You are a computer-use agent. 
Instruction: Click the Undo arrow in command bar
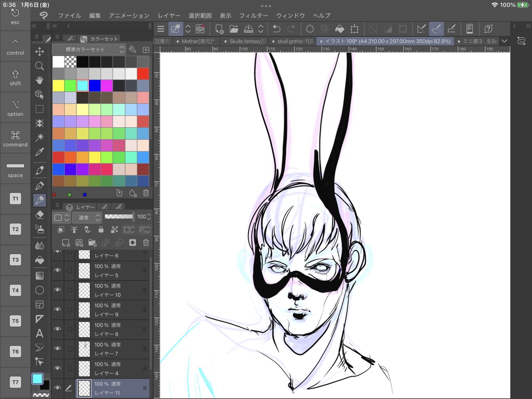276,29
